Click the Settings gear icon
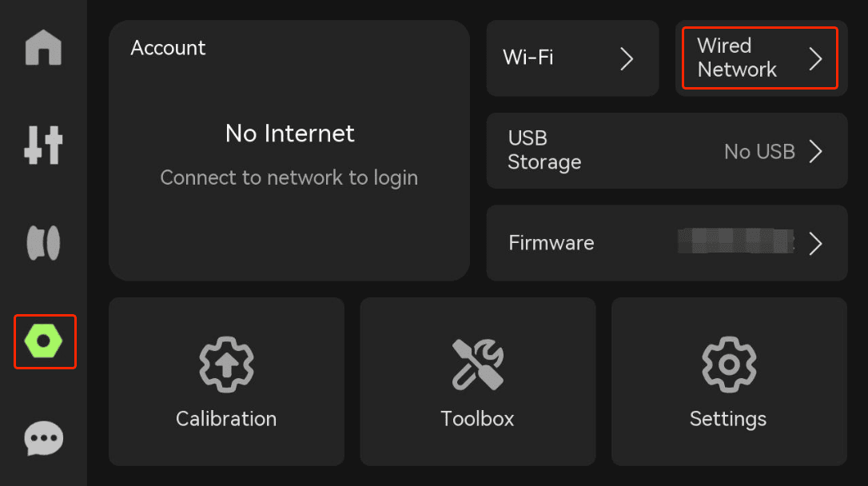Image resolution: width=868 pixels, height=486 pixels. (x=729, y=364)
